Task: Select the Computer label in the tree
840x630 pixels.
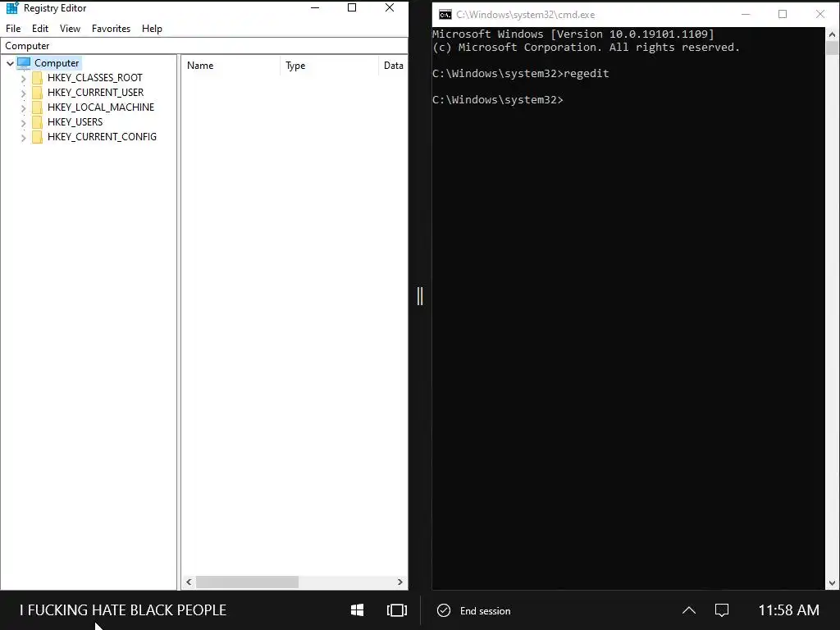Action: point(57,62)
